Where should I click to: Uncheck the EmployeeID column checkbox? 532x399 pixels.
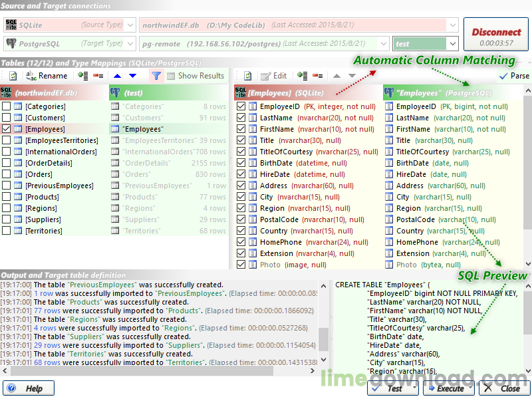241,106
